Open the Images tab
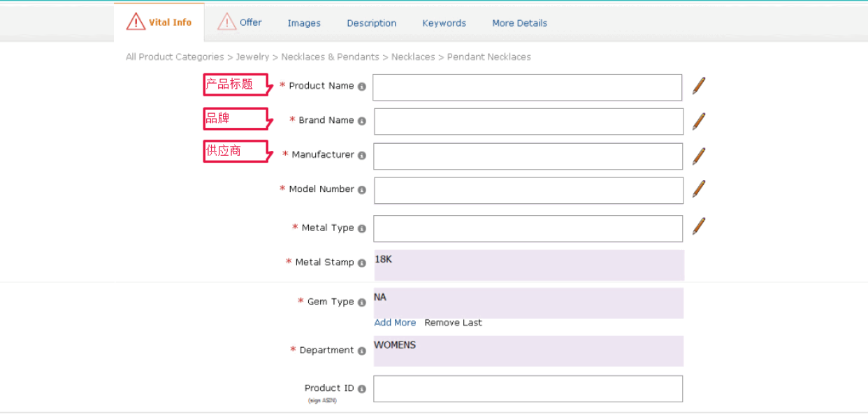This screenshot has height=419, width=868. point(304,23)
